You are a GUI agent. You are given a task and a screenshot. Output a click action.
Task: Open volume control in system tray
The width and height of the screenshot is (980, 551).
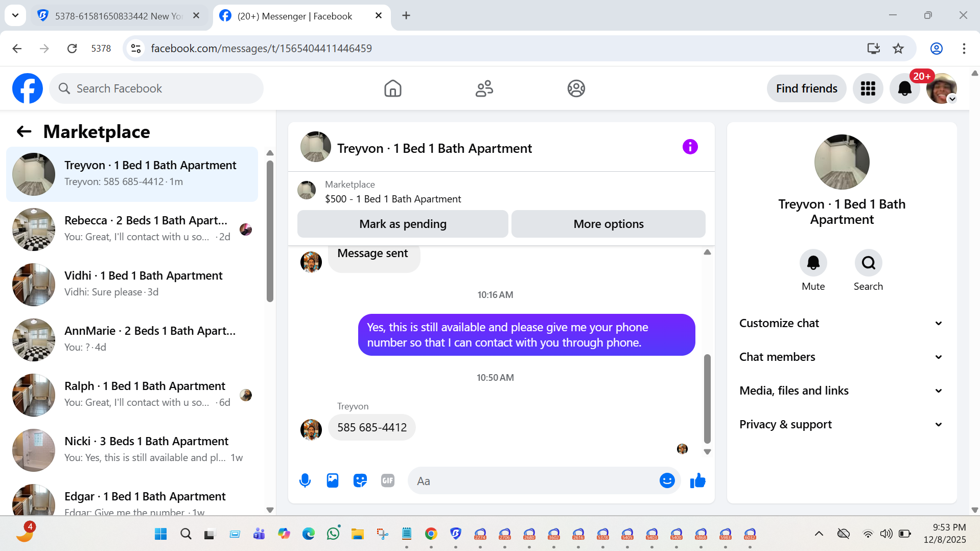tap(886, 534)
